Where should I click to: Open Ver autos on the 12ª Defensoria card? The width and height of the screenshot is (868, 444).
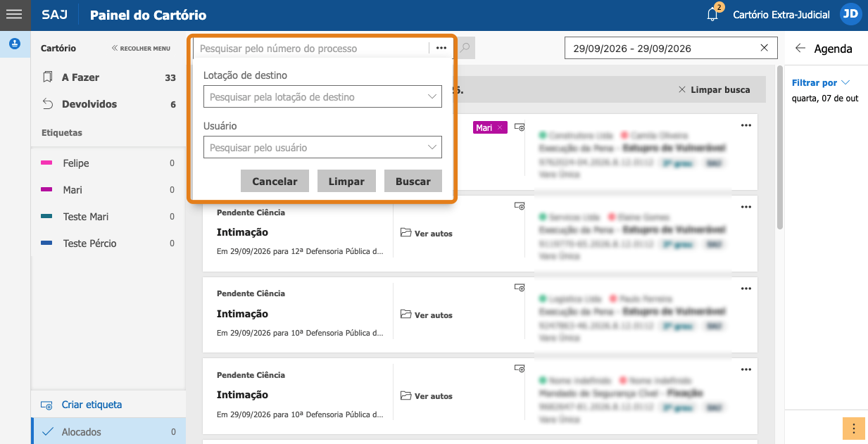click(x=427, y=233)
